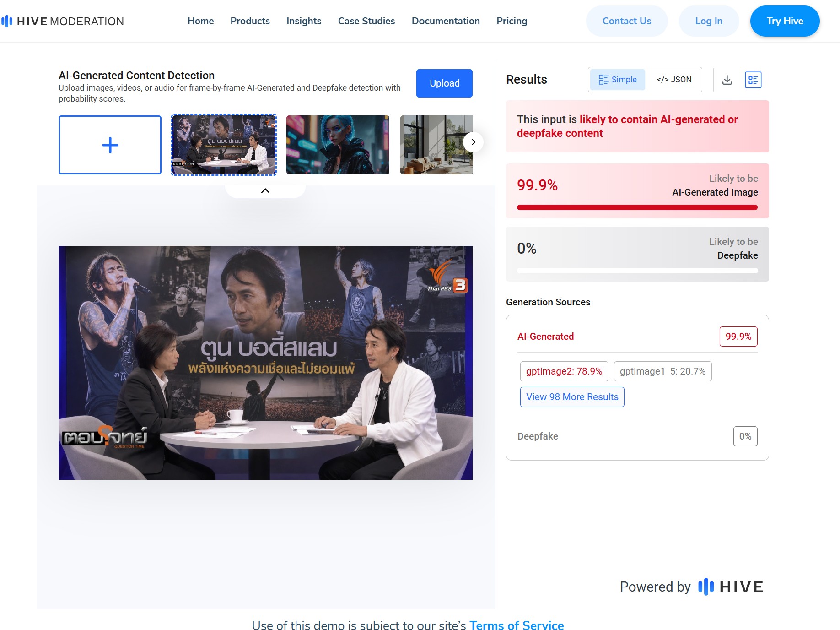Image resolution: width=840 pixels, height=630 pixels.
Task: Open the Terms of Service link
Action: (x=517, y=625)
